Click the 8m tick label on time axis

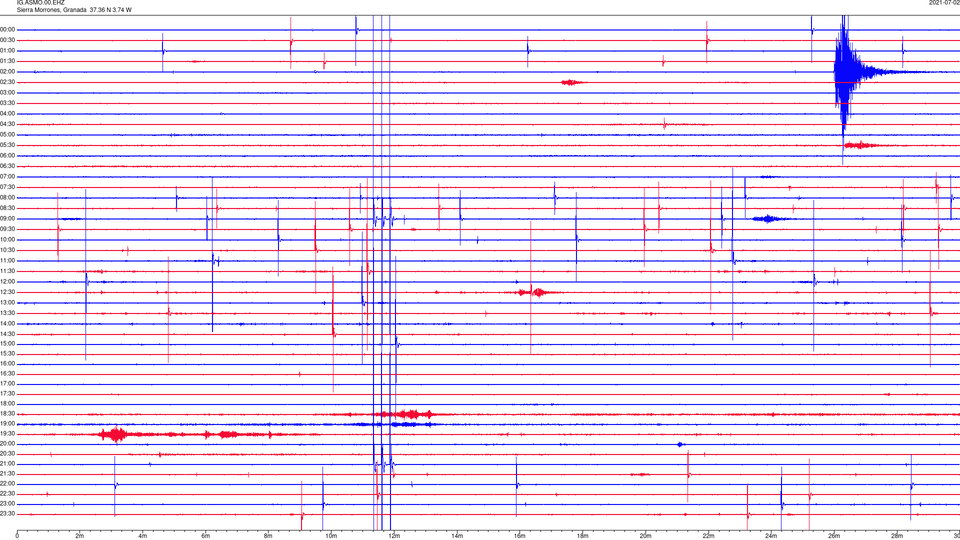coord(268,536)
